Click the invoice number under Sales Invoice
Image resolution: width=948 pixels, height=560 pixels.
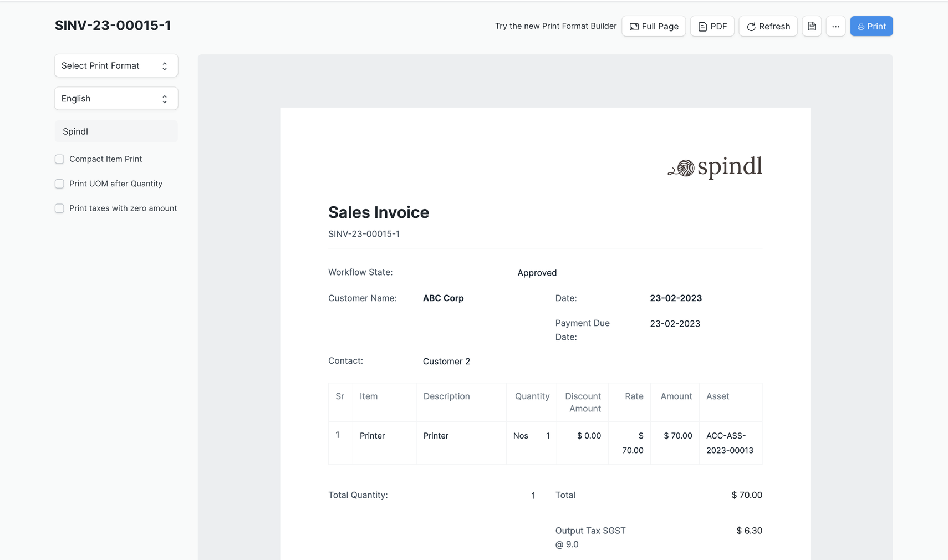click(x=364, y=234)
